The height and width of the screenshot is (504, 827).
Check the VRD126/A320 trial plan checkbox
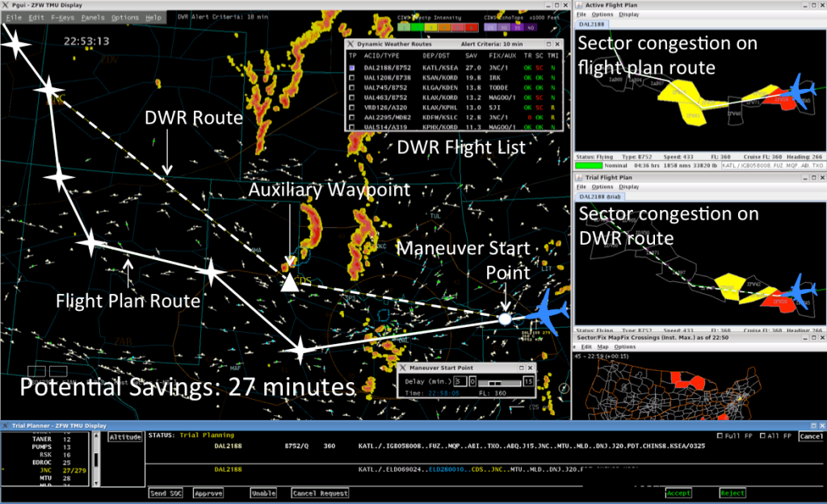tap(352, 107)
